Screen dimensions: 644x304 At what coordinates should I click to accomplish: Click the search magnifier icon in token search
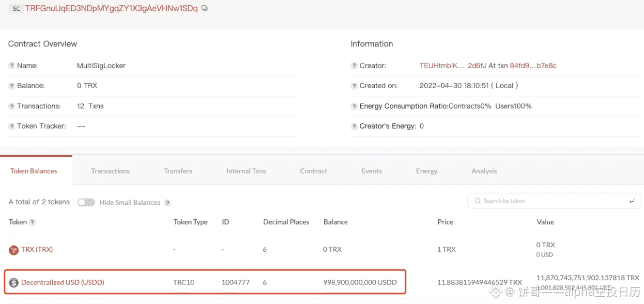pos(478,201)
